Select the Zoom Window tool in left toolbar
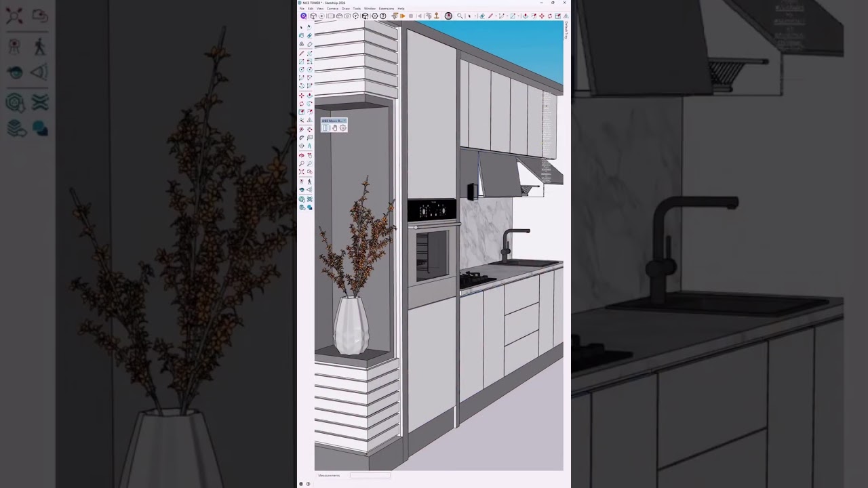868x488 pixels. click(310, 163)
